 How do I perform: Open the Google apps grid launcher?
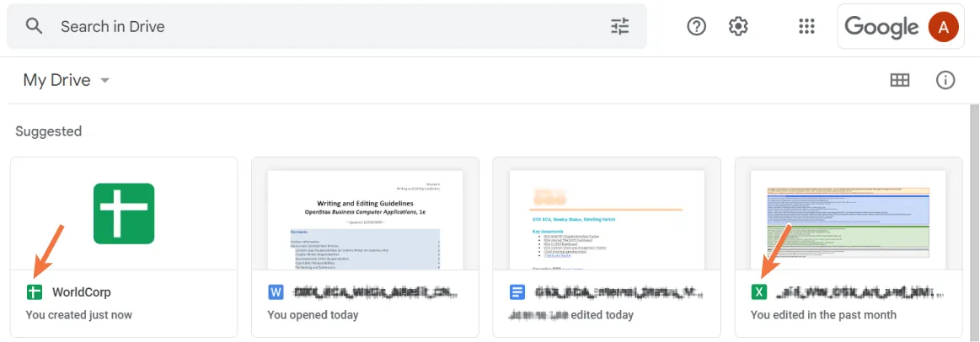(806, 26)
